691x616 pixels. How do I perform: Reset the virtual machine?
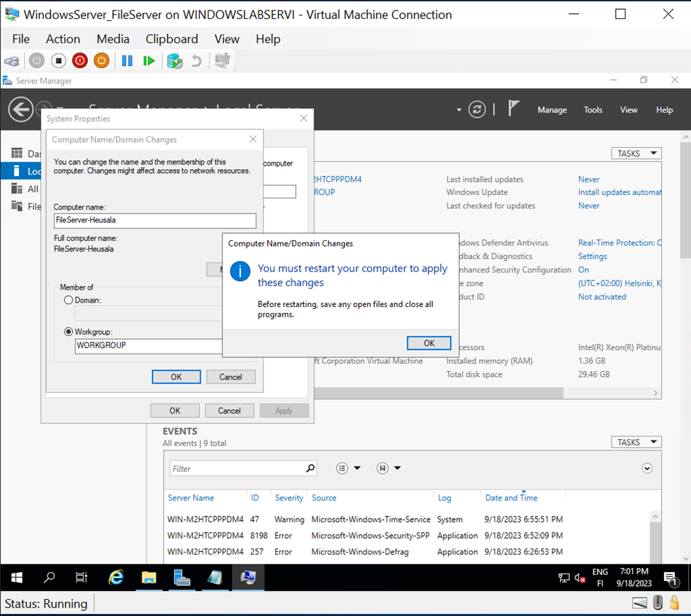(x=149, y=61)
